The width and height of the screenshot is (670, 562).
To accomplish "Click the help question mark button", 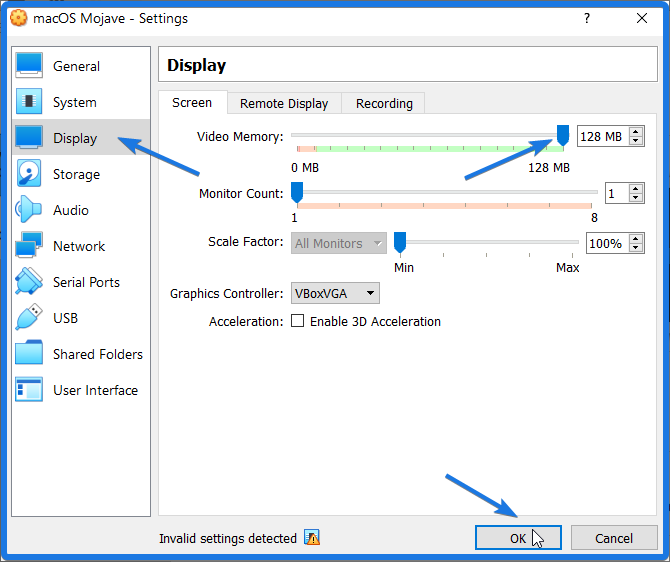I will coord(587,18).
